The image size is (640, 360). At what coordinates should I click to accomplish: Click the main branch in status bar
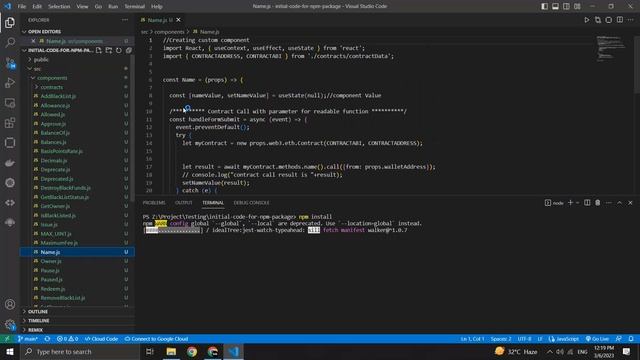(28, 339)
